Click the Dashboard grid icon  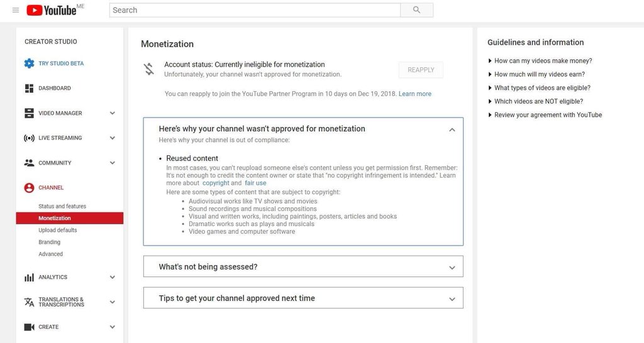[x=29, y=88]
